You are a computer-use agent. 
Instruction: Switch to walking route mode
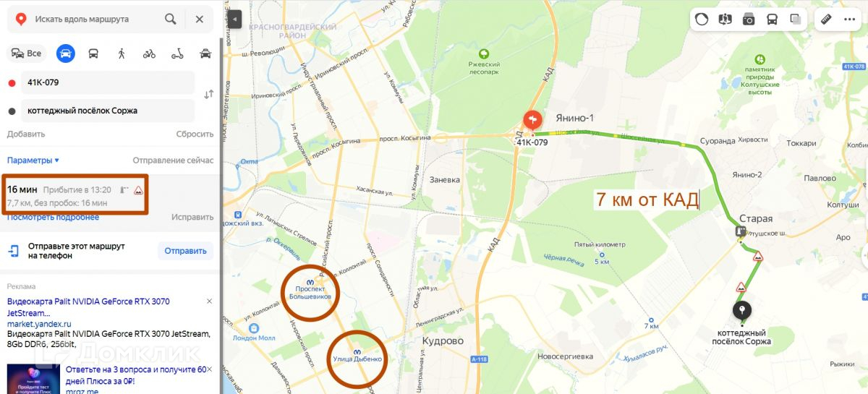(x=122, y=53)
